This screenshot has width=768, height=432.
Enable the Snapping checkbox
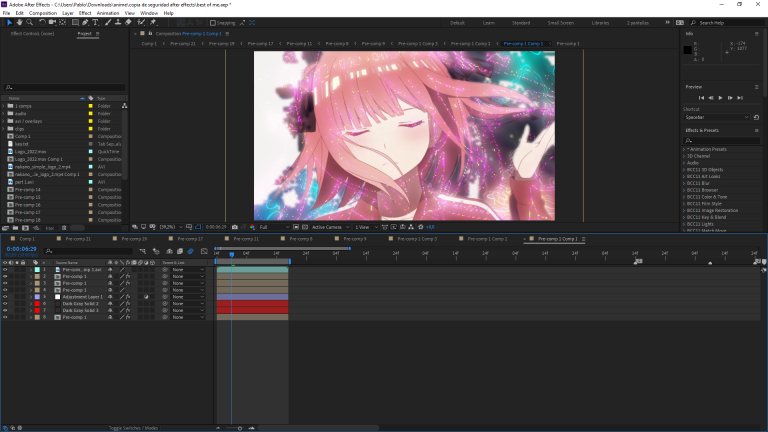(x=213, y=23)
